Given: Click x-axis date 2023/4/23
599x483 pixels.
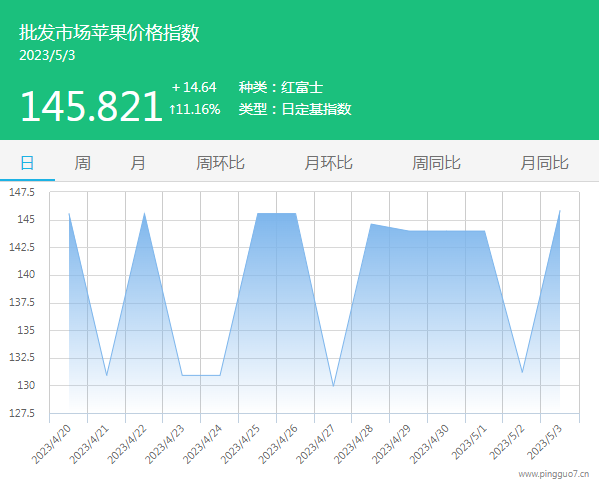Looking at the screenshot, I should pos(165,444).
